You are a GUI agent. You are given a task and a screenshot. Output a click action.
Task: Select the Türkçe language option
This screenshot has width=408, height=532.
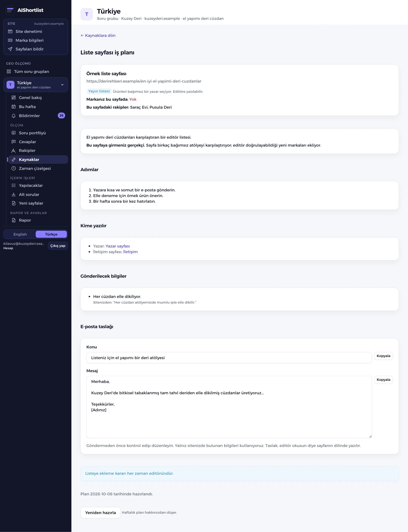point(51,234)
